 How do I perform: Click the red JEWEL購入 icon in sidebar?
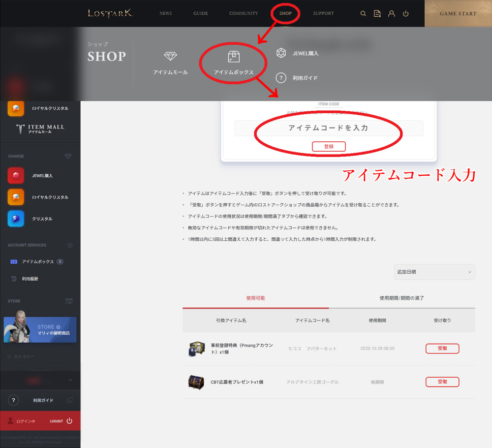[16, 175]
